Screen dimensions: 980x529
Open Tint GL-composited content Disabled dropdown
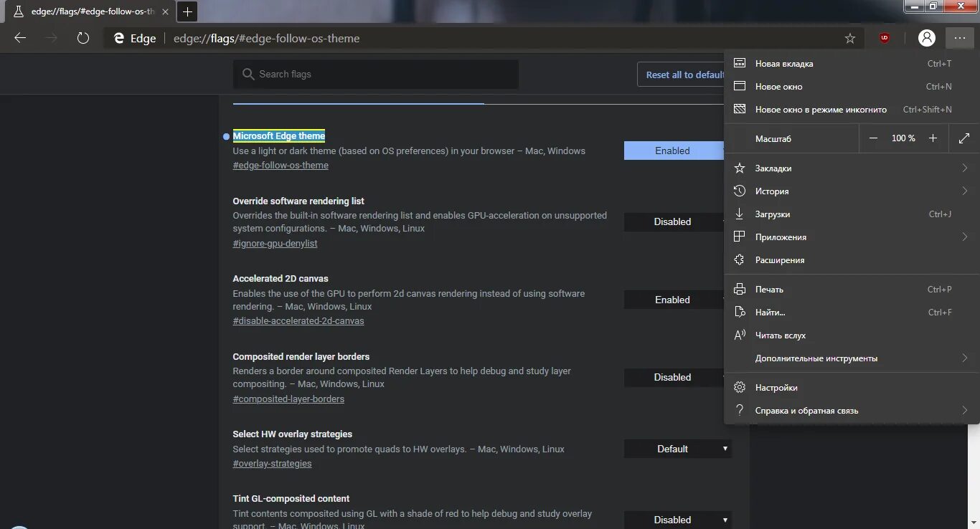click(678, 520)
